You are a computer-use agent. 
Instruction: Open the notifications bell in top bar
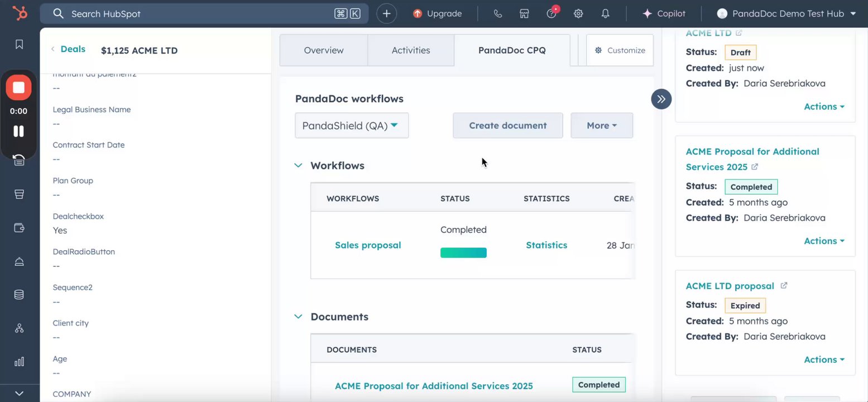coord(605,13)
